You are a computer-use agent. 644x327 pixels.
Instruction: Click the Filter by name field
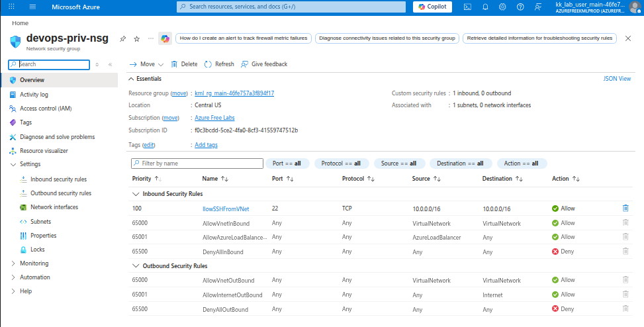coord(197,163)
